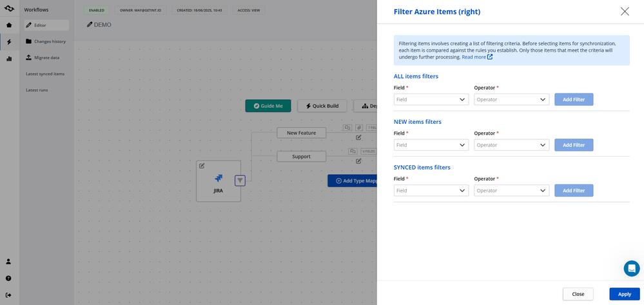Click the logout icon at the sidebar bottom
This screenshot has height=305, width=644.
(8, 295)
